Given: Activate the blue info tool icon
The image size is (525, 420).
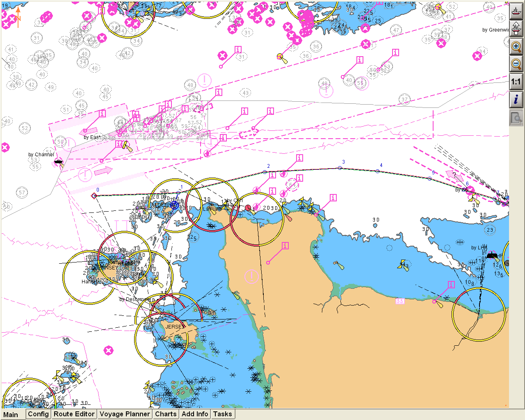Looking at the screenshot, I should (516, 99).
